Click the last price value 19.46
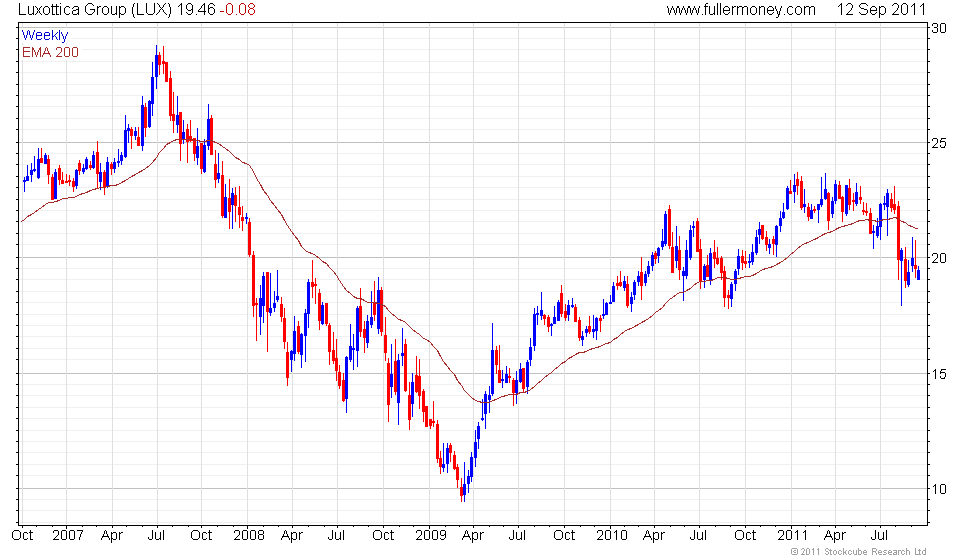980x560 pixels. pos(196,9)
